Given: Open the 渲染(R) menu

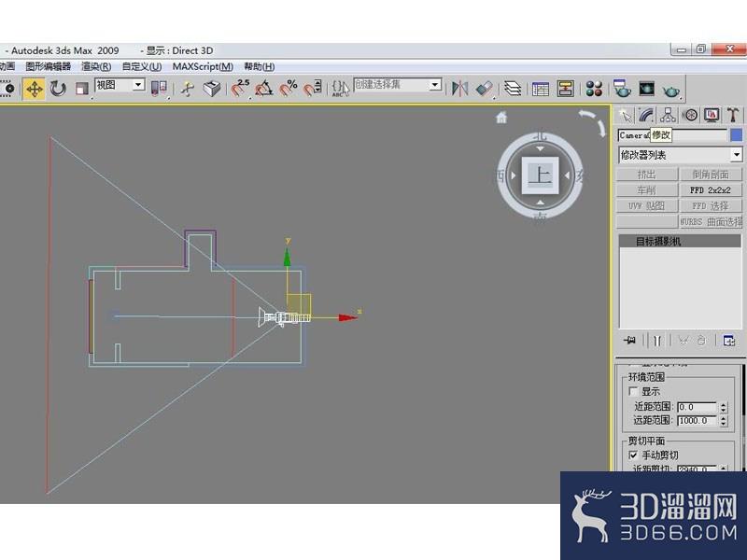Looking at the screenshot, I should (x=96, y=66).
